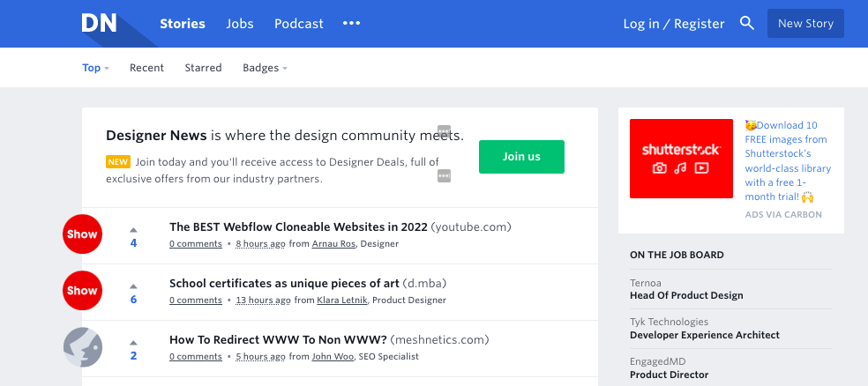Open 0 comments under School certificates story
This screenshot has width=868, height=386.
(196, 301)
